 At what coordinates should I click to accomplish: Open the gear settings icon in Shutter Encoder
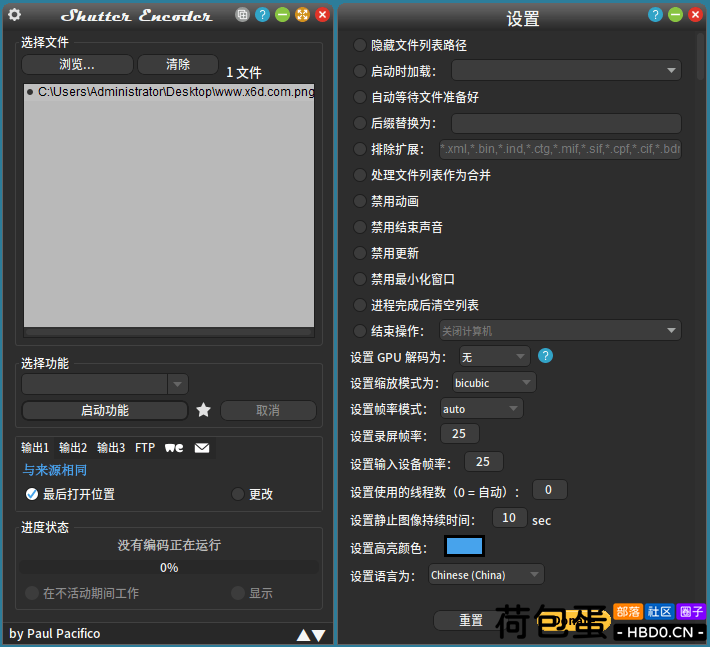(14, 14)
